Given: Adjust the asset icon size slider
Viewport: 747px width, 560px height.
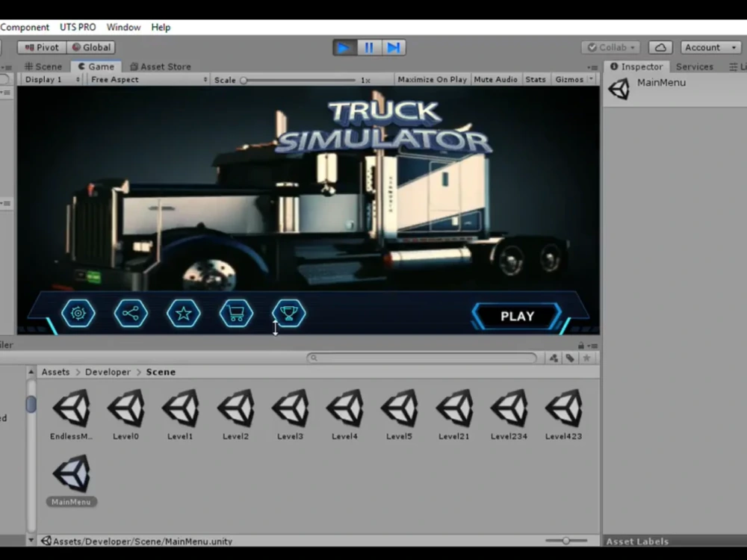Looking at the screenshot, I should coord(566,541).
